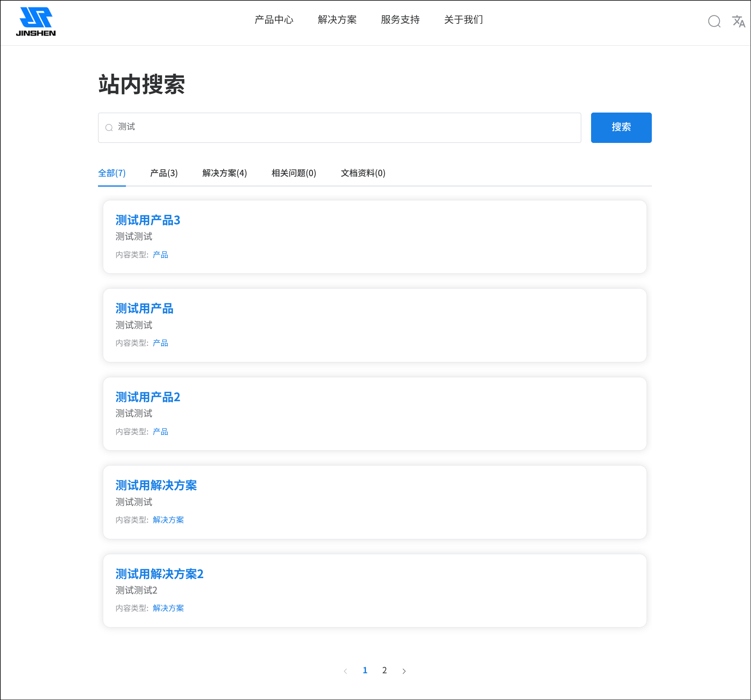Go to page 2 of results
This screenshot has width=751, height=700.
coord(384,670)
